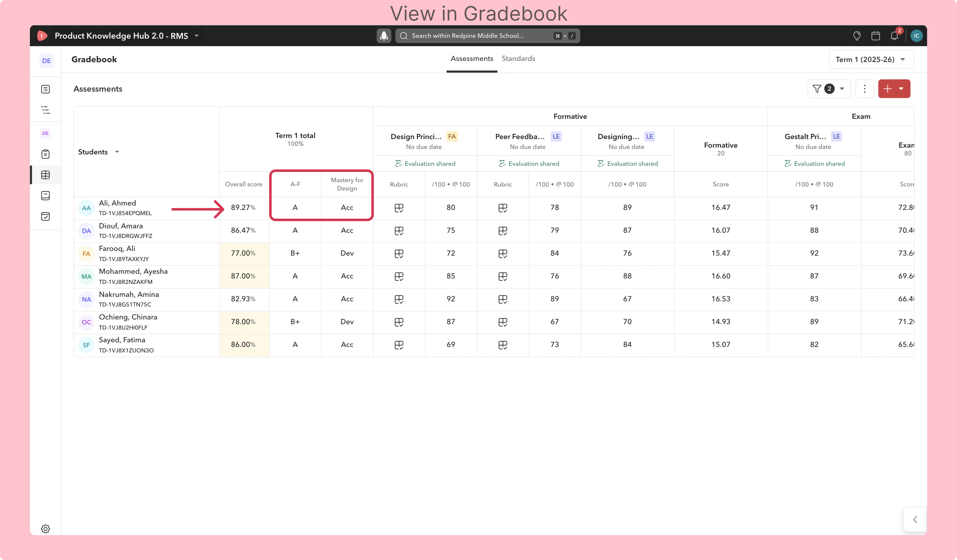
Task: Open the reports card icon in sidebar
Action: point(46,196)
